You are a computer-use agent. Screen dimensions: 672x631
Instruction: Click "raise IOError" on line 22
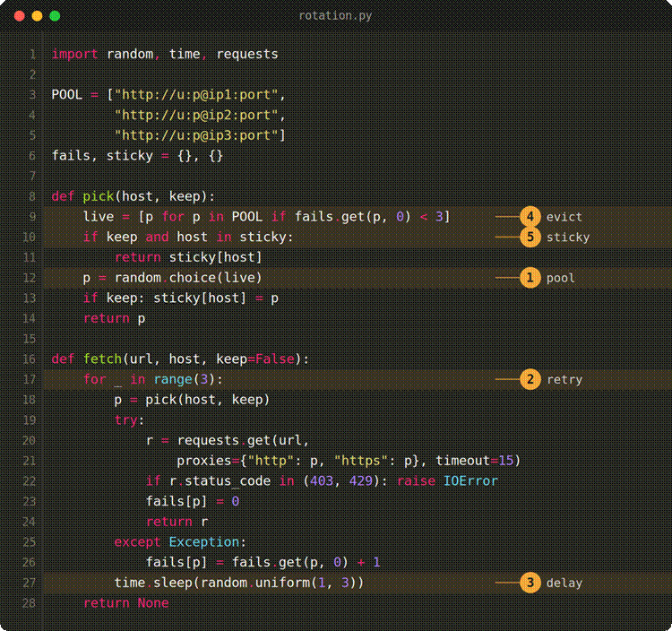tap(447, 481)
